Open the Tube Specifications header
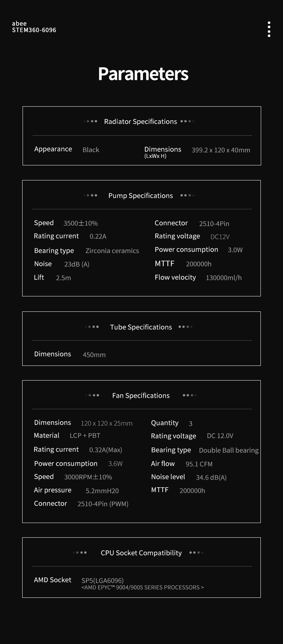The image size is (283, 644). 141,327
